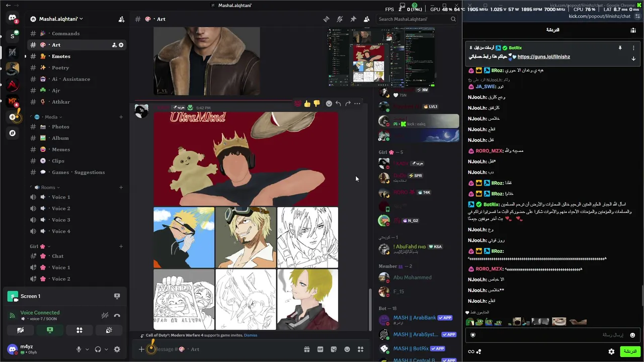Open Edit Channel gear on the Art channel
This screenshot has width=644, height=362.
121,45
